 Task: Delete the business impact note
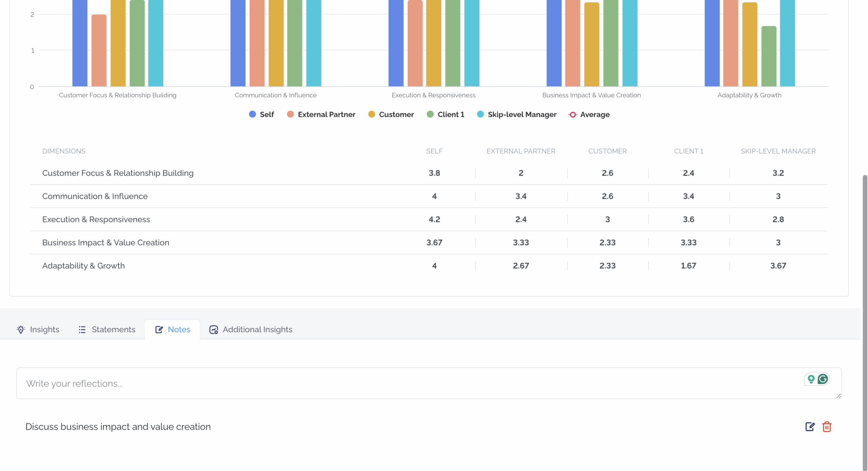point(827,427)
